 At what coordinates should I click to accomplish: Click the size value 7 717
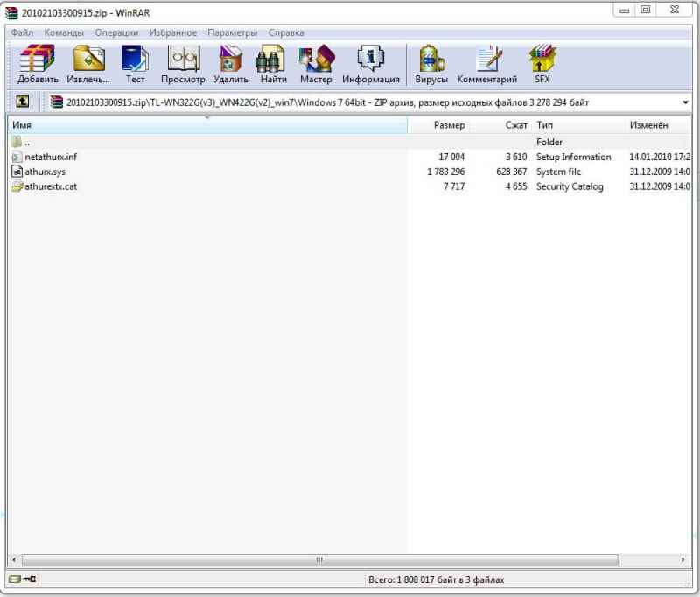point(454,186)
